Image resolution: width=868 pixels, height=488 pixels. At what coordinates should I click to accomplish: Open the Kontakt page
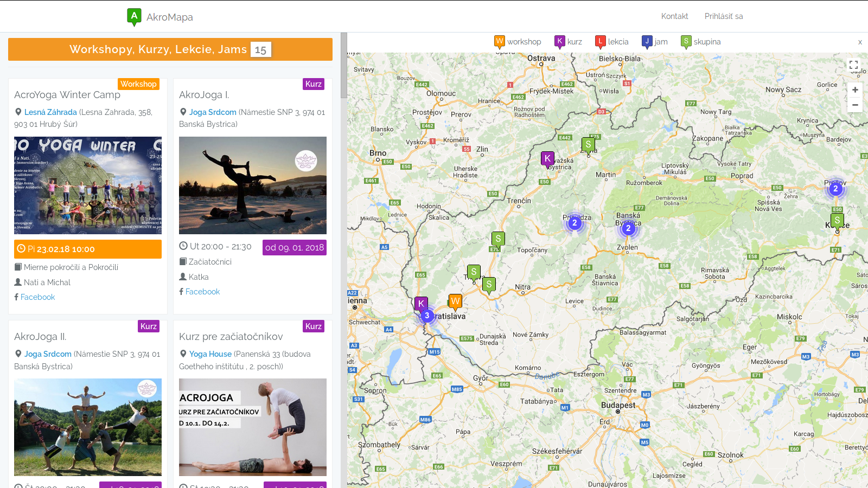pos(674,16)
